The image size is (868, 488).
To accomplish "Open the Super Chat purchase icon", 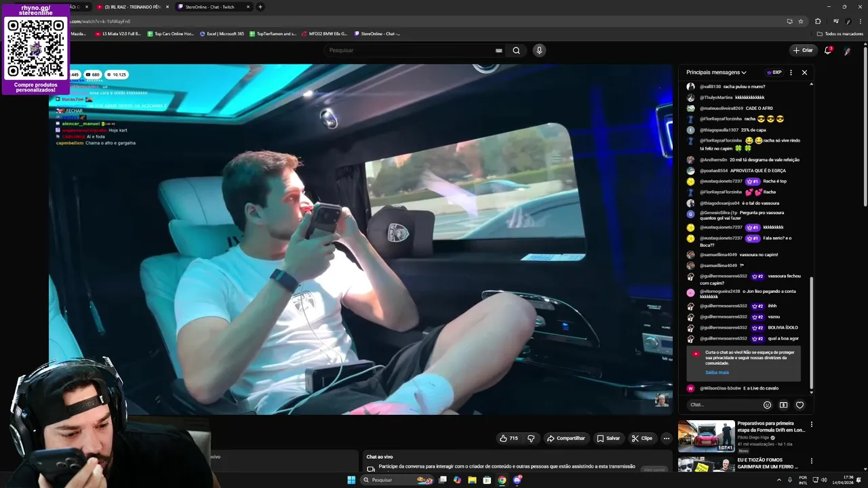I will point(783,405).
